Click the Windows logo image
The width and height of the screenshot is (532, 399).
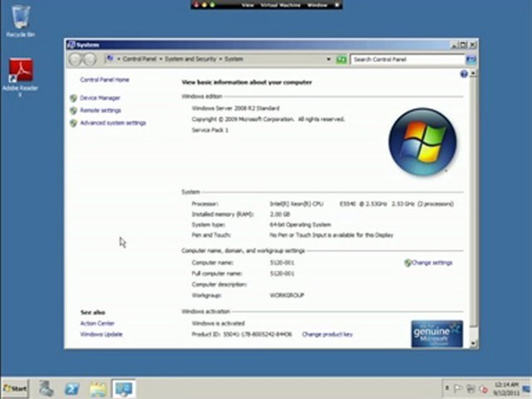pyautogui.click(x=422, y=141)
